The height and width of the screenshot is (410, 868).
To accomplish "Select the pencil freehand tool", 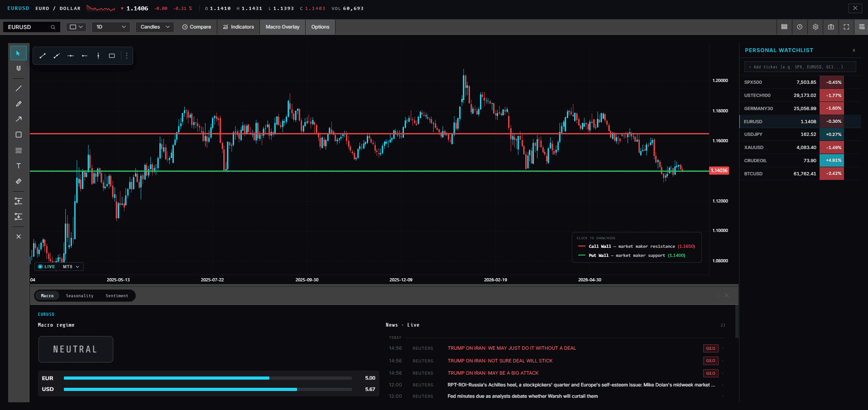I will [19, 104].
